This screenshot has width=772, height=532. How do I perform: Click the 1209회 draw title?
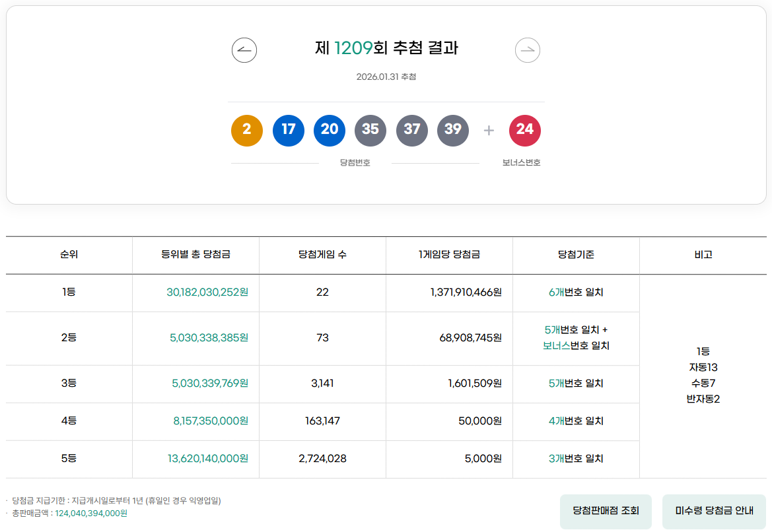(386, 48)
